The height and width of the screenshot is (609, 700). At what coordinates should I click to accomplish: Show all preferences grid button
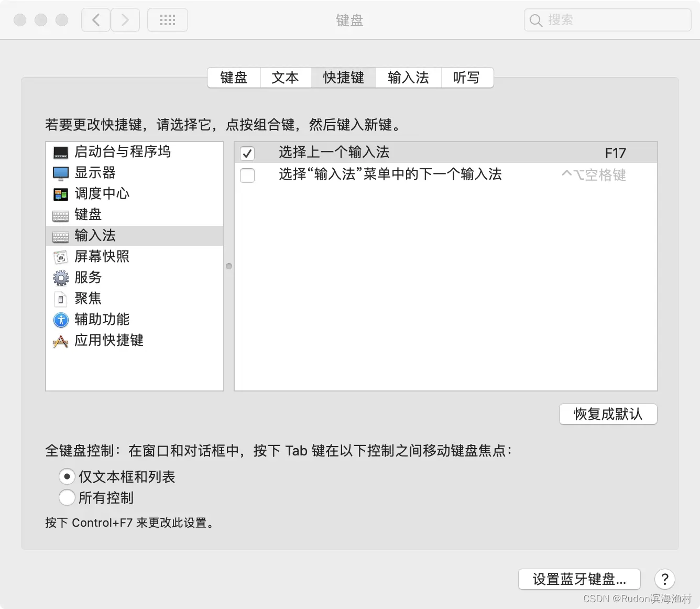click(168, 20)
